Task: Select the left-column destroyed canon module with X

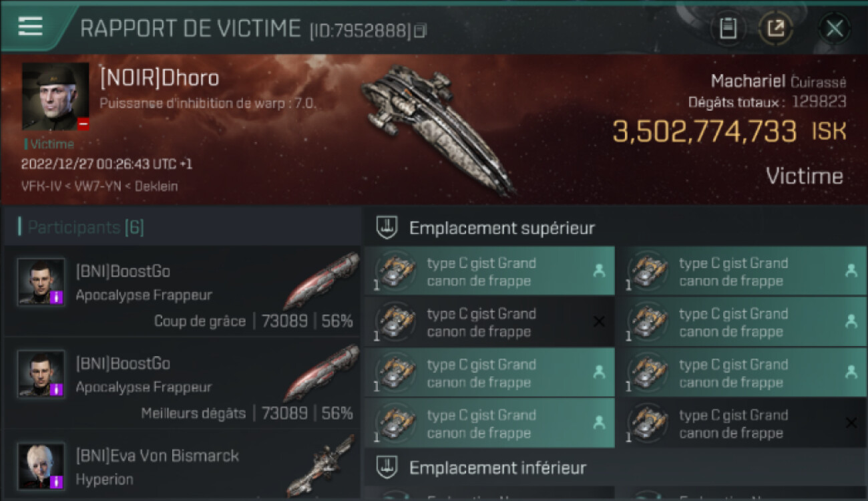Action: (x=489, y=321)
